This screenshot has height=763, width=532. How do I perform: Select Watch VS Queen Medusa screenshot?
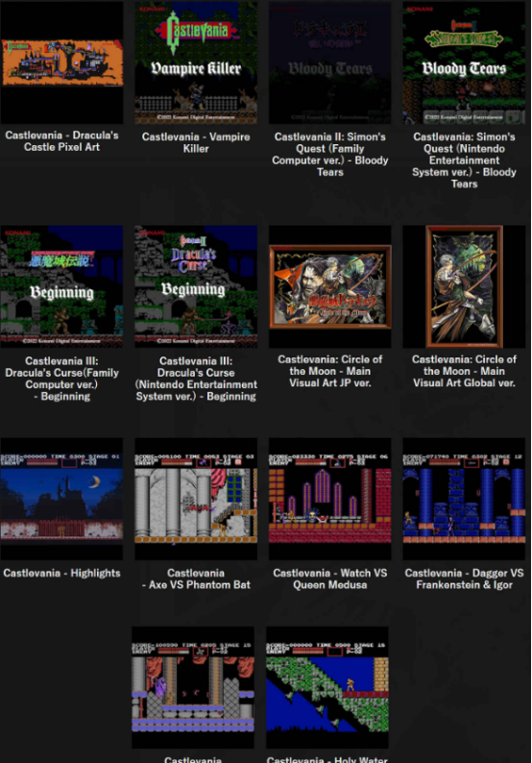click(x=330, y=499)
